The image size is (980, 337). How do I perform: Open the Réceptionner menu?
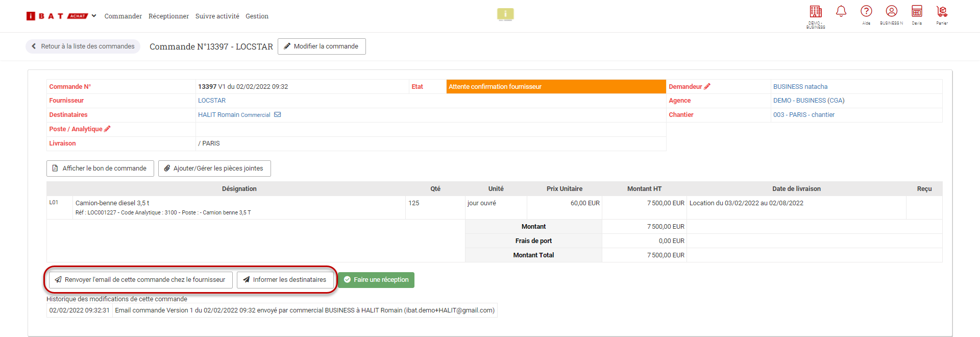click(x=168, y=16)
